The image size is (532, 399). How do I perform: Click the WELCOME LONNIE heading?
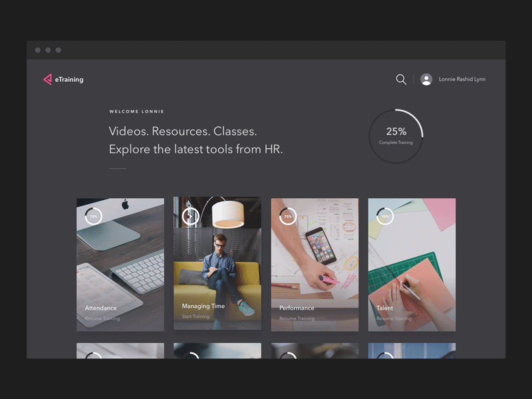pos(136,111)
